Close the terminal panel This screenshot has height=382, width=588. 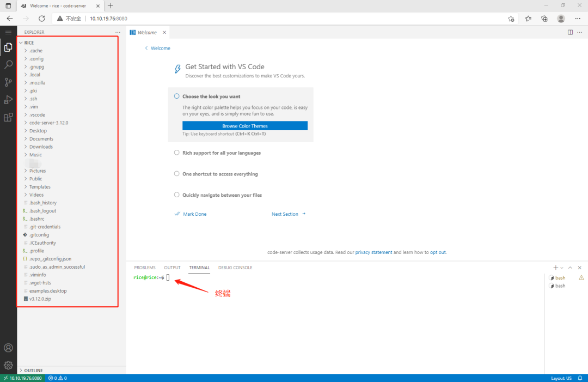point(580,268)
